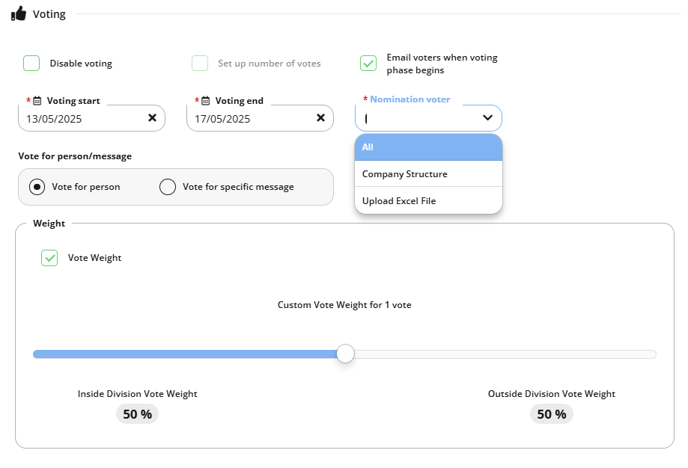The width and height of the screenshot is (688, 468).
Task: Click the Voting start date field
Action: [92, 118]
